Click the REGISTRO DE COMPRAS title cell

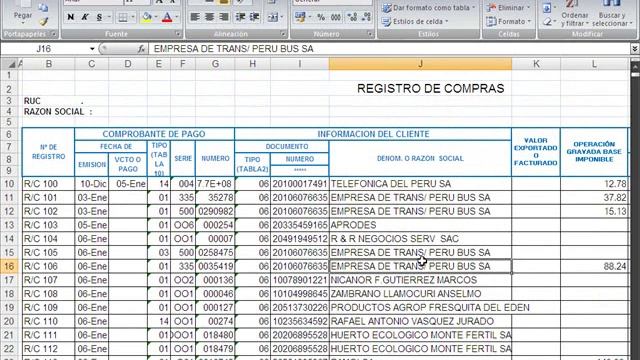pyautogui.click(x=431, y=89)
